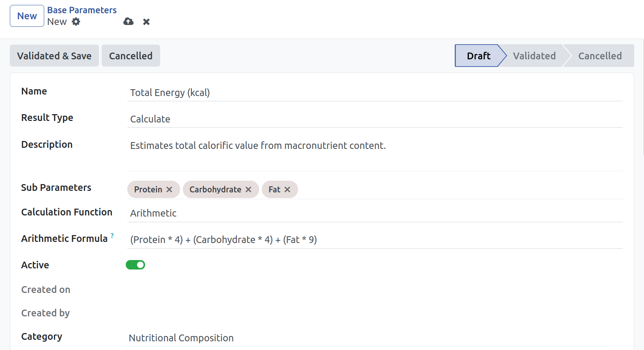Open the Base Parameters breadcrumb link
Viewport: 644px width, 350px height.
(82, 10)
